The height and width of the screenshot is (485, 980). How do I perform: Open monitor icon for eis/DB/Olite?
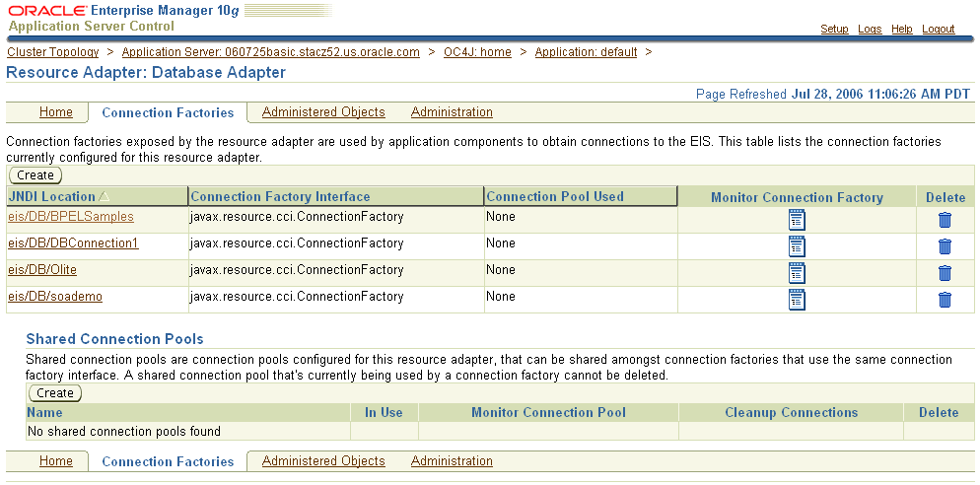(x=797, y=273)
